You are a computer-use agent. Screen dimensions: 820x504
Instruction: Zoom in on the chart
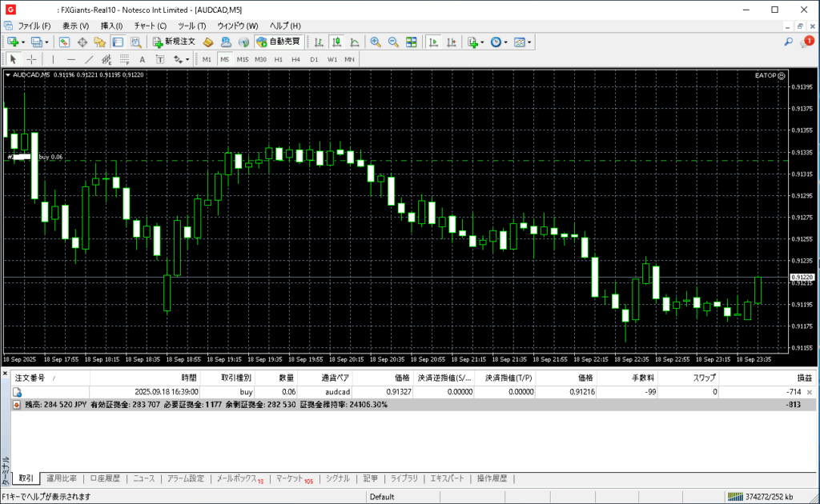click(x=375, y=42)
